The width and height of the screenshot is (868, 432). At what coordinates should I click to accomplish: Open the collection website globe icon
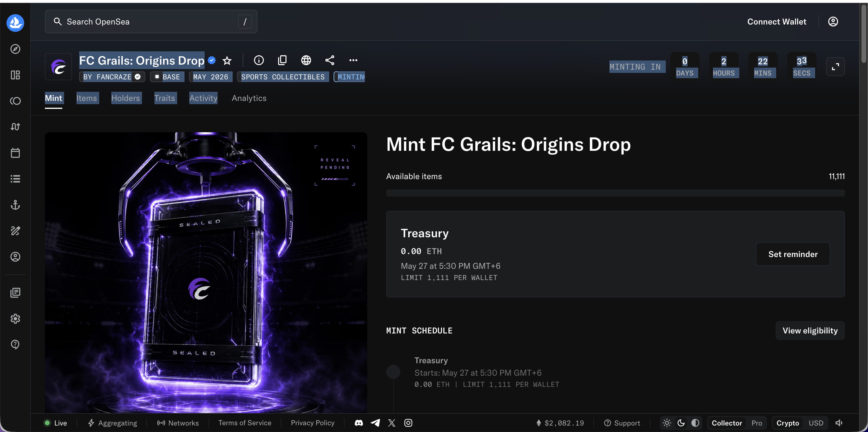[x=306, y=60]
